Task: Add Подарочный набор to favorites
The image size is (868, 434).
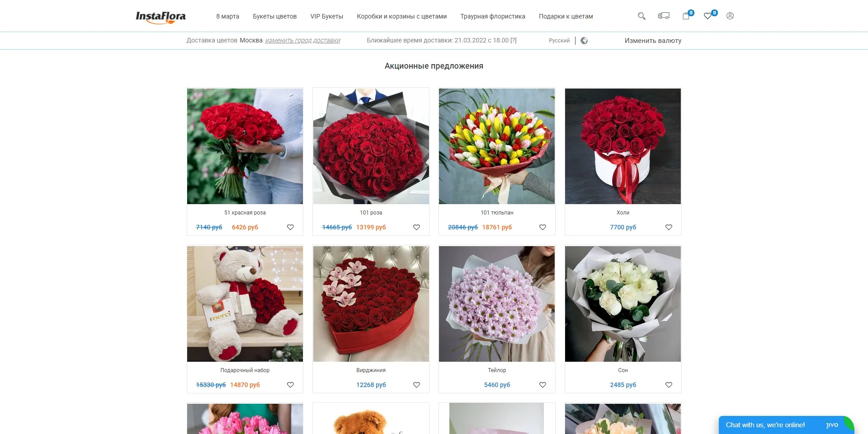Action: tap(291, 385)
